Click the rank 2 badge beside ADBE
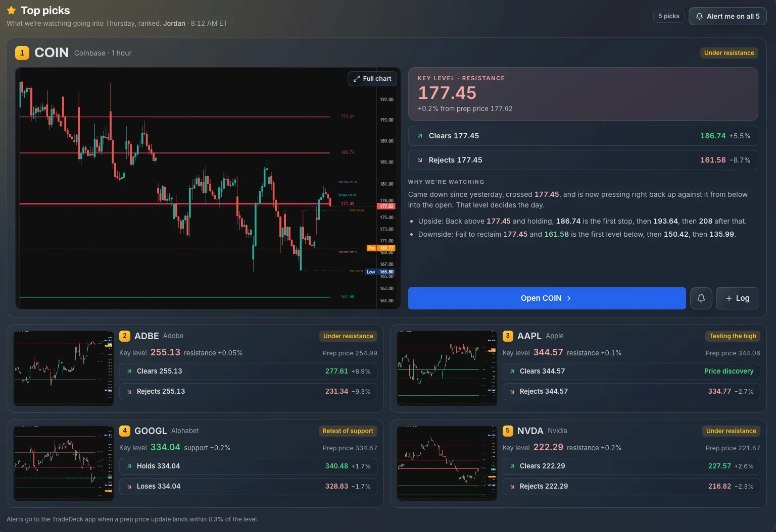The height and width of the screenshot is (532, 776). pyautogui.click(x=125, y=336)
